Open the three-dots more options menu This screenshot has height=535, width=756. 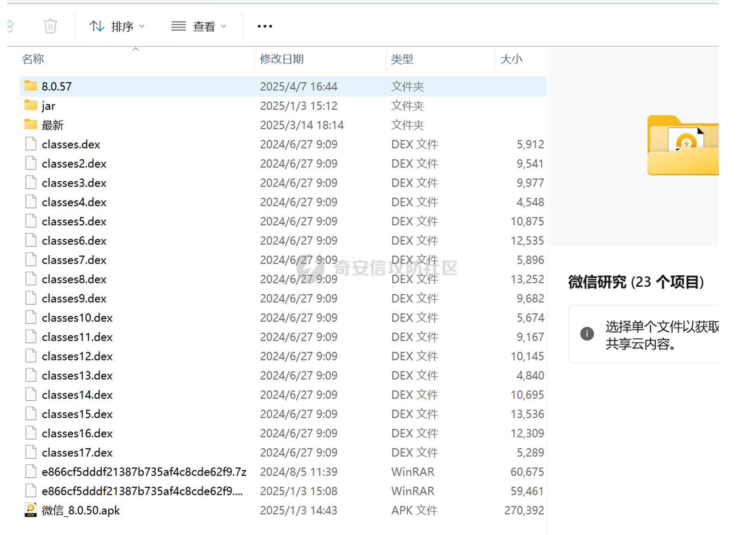click(x=265, y=27)
